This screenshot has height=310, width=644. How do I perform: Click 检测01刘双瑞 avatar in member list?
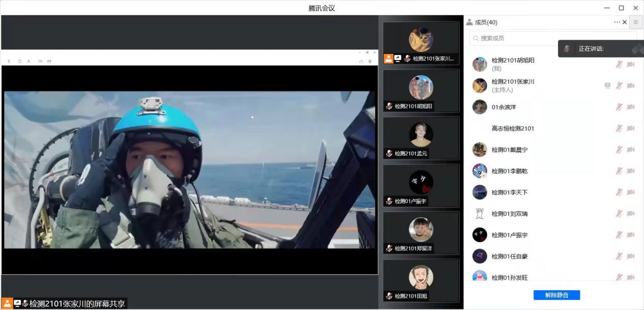tap(480, 214)
